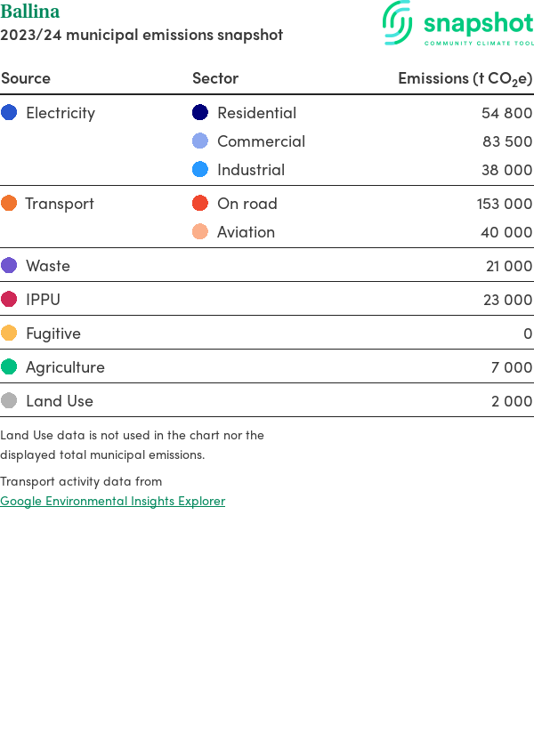
Task: Click the yellow Fugitive source dot
Action: pos(9,333)
